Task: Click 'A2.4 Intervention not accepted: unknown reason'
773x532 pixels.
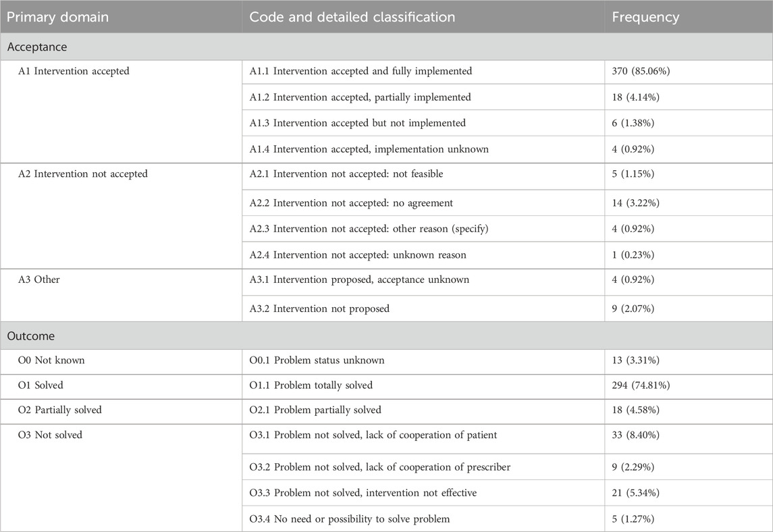Action: (357, 255)
